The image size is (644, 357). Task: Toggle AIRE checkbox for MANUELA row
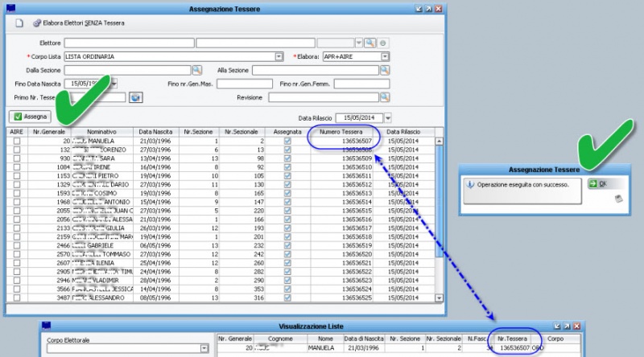[17, 141]
